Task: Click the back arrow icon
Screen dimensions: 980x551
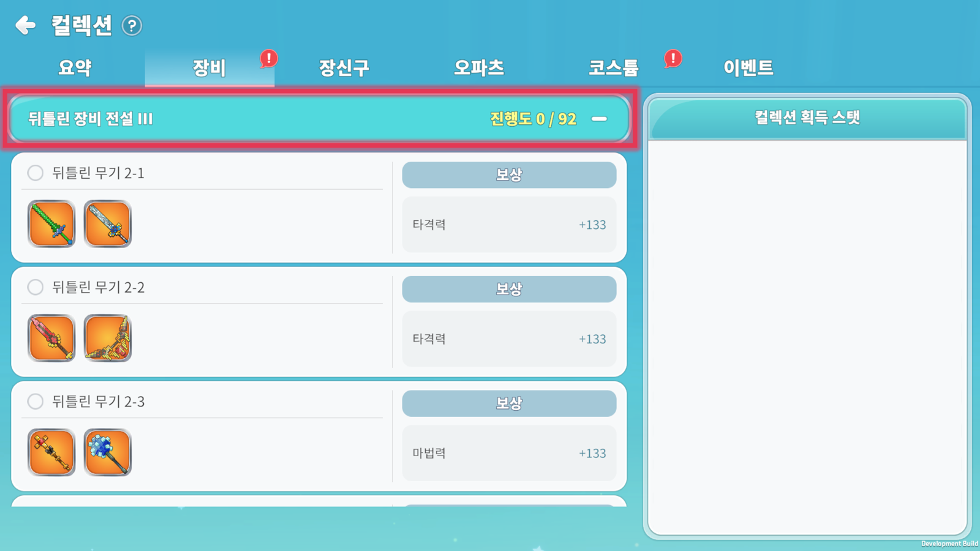Action: click(26, 25)
